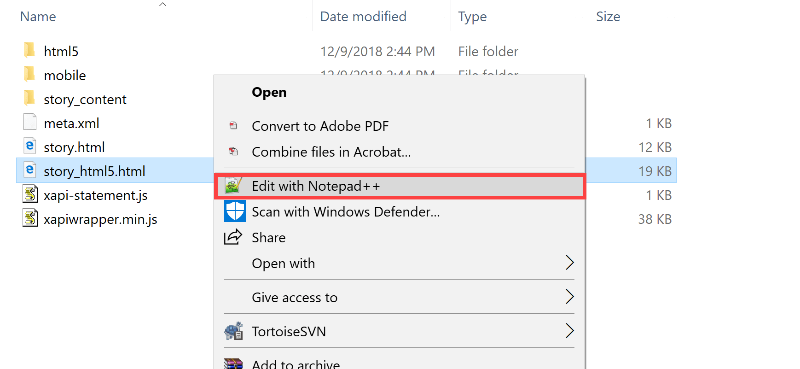Select the story.html file
Viewport: 800px width, 369px height.
[x=74, y=147]
